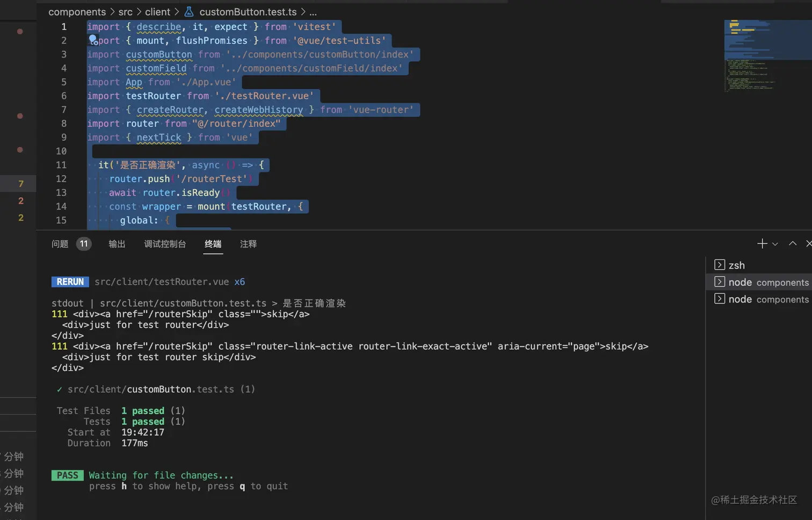The width and height of the screenshot is (812, 520).
Task: Click the client breadcrumb segment
Action: point(157,12)
